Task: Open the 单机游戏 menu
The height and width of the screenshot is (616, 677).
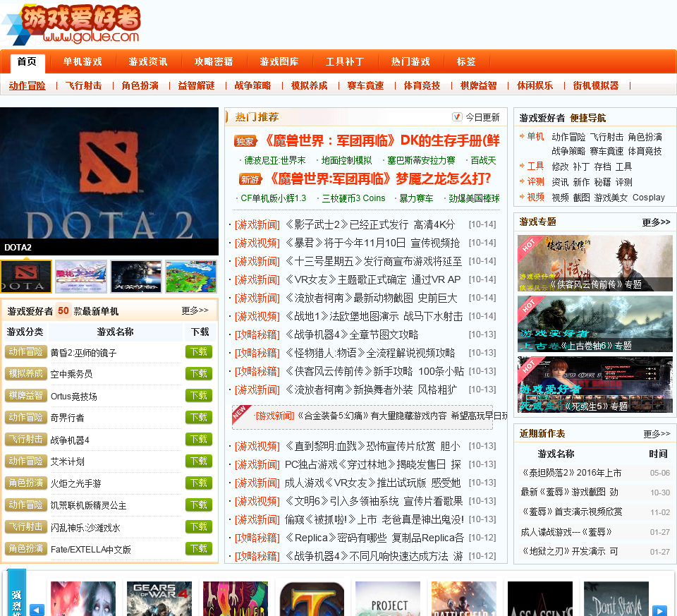Action: point(83,61)
